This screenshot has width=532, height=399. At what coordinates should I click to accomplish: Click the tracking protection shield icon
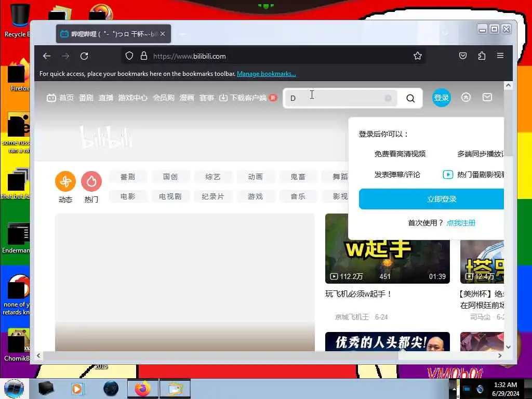[x=129, y=56]
